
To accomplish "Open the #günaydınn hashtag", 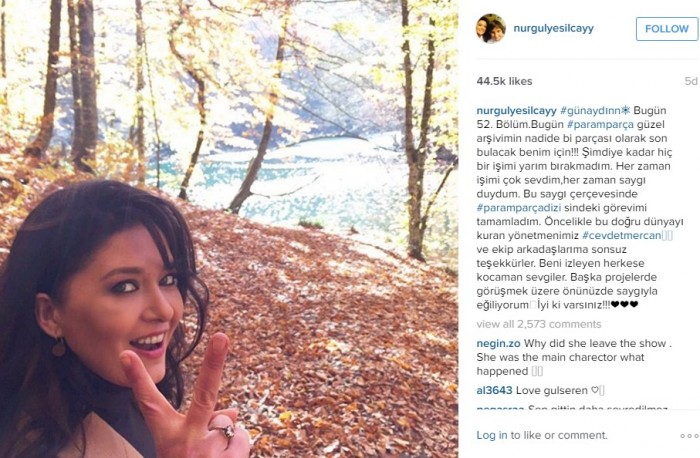I will (x=595, y=110).
